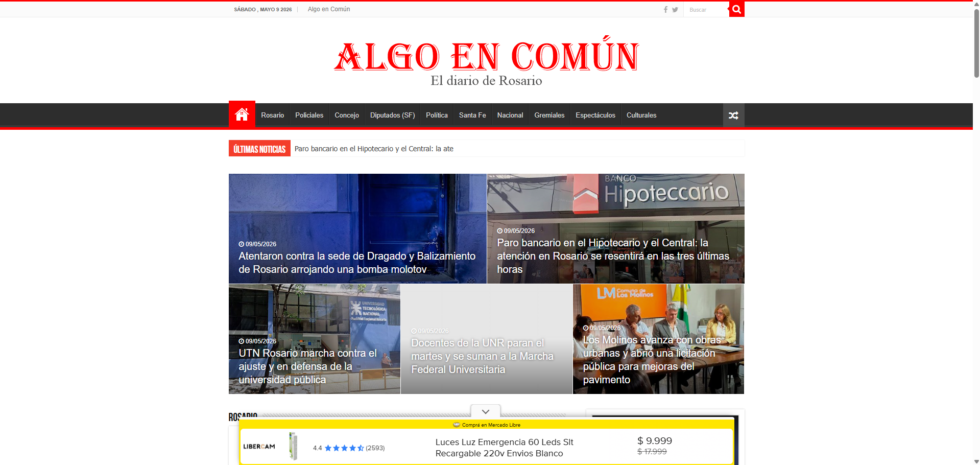Click the ad price $ 9.999

point(655,441)
